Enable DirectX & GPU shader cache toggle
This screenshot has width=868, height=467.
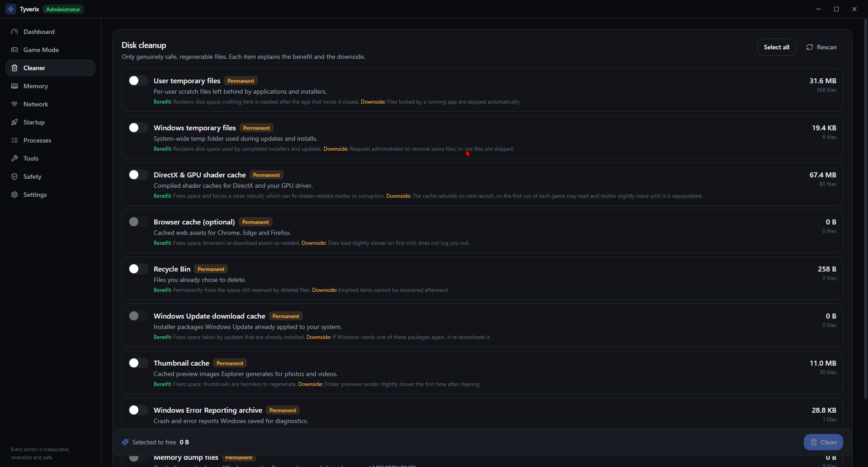coord(138,175)
